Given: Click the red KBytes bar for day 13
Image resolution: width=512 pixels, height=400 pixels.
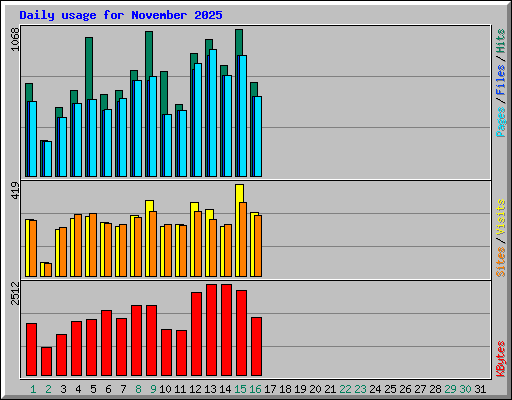Looking at the screenshot, I should coord(211,330).
